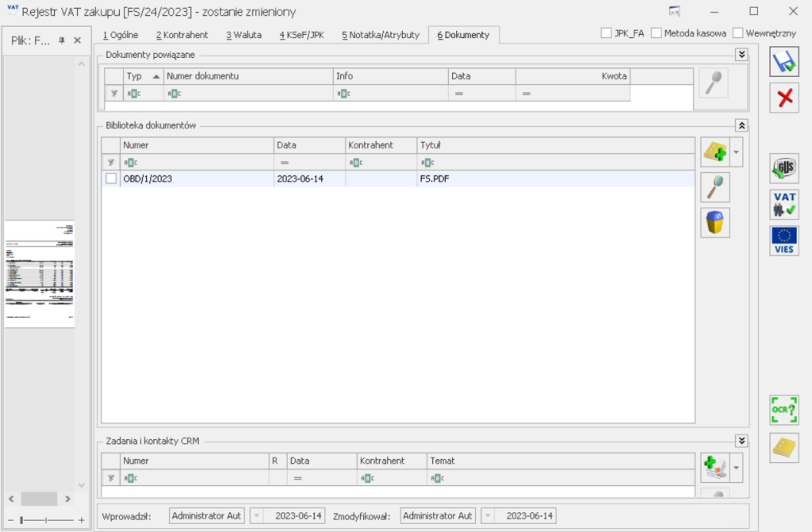Collapse the Biblioteka dokumentów section
812x532 pixels.
[x=741, y=125]
